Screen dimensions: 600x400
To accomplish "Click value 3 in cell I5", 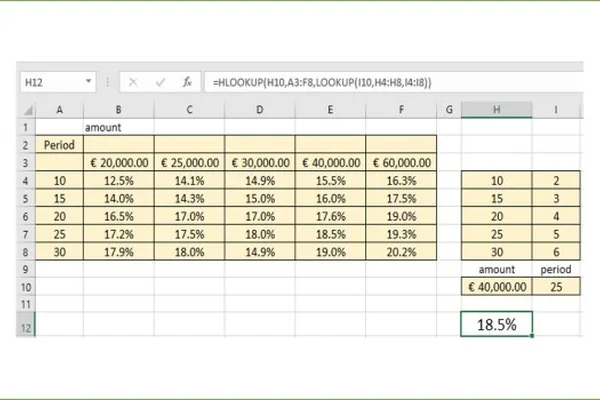I will pyautogui.click(x=556, y=198).
